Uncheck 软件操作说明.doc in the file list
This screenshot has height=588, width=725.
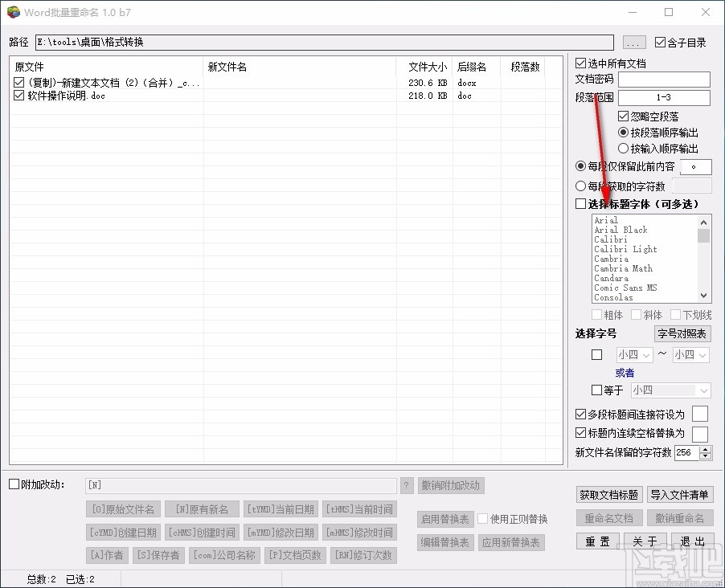(x=18, y=95)
